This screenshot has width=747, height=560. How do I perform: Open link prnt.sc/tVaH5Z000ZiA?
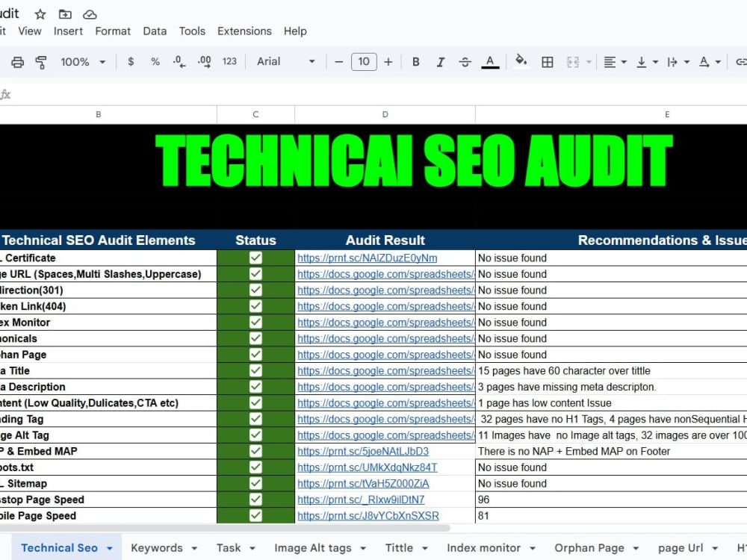pos(363,484)
